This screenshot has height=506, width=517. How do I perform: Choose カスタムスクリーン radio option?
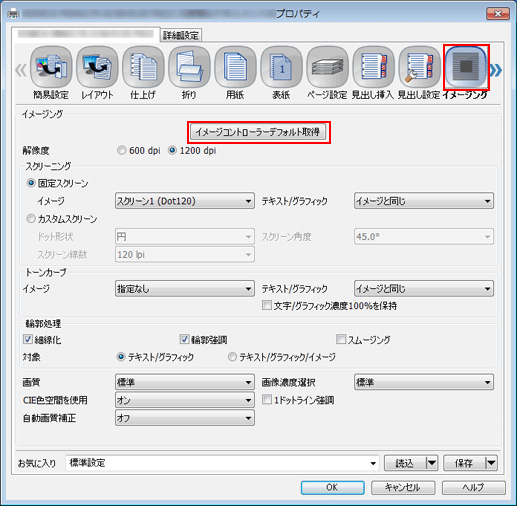tap(62, 219)
